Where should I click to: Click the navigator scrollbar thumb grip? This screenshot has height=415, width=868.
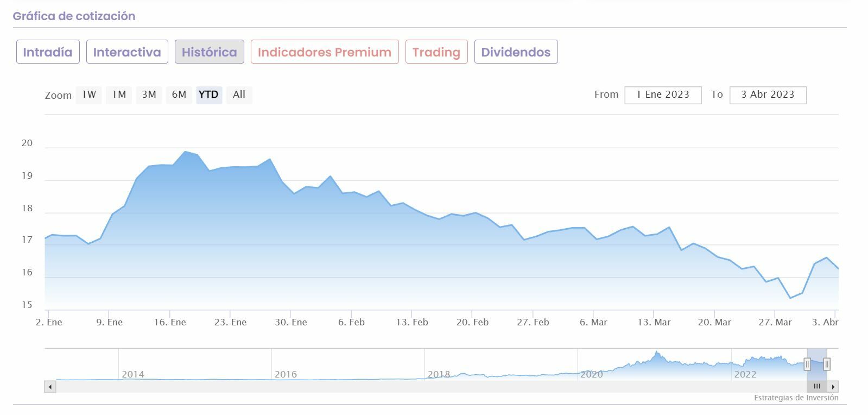click(x=817, y=387)
